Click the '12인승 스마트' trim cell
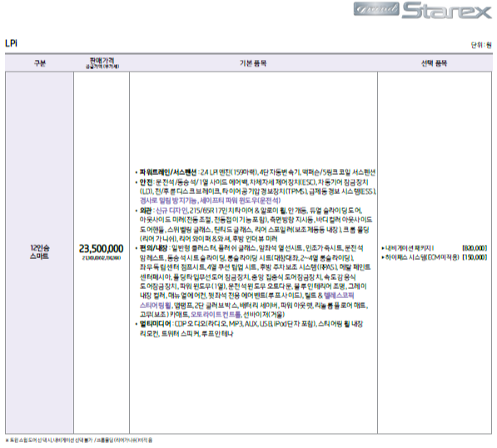This screenshot has width=497, height=448. tap(40, 252)
